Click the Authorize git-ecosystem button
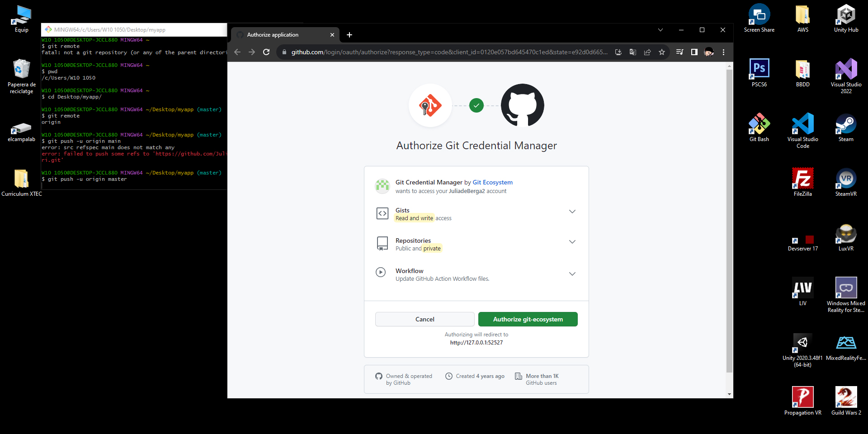 tap(528, 319)
